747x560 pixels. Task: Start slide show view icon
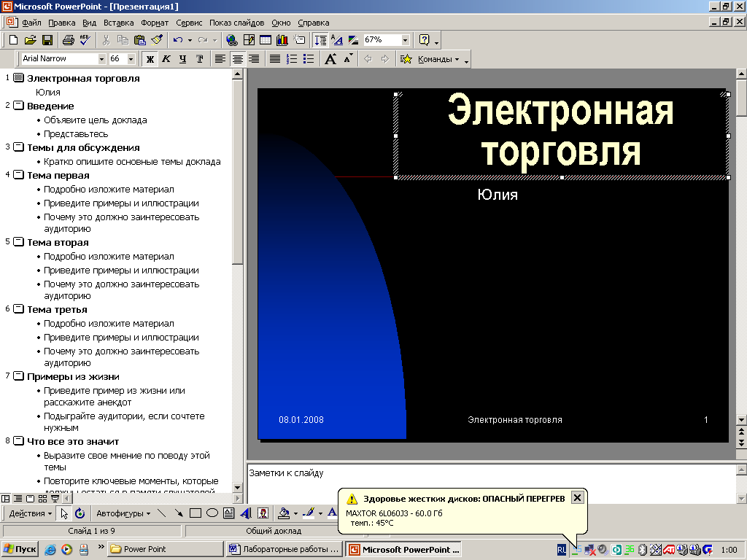click(x=55, y=499)
